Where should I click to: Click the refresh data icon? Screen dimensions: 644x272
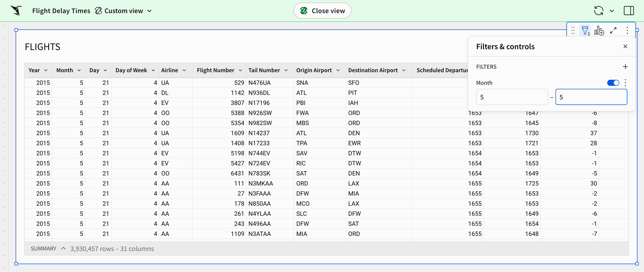click(598, 11)
